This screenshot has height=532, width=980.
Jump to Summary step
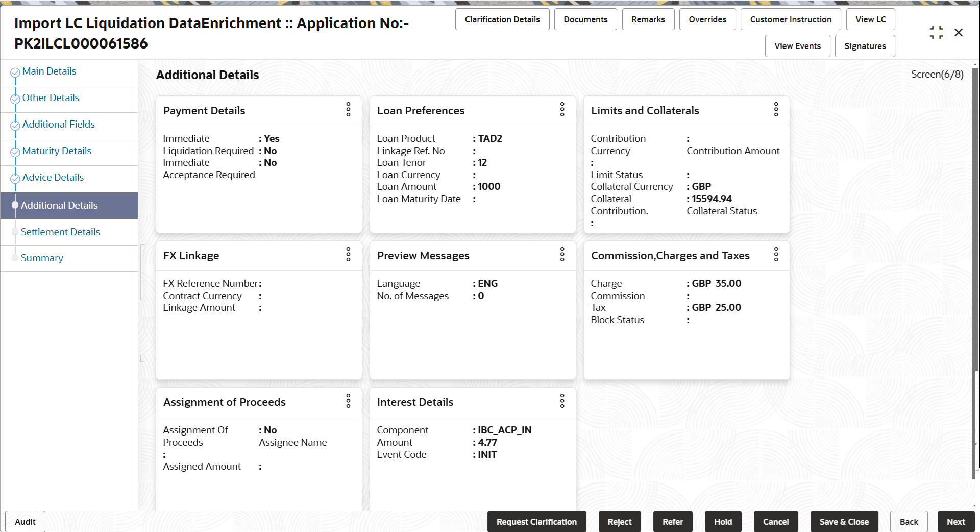(x=42, y=258)
